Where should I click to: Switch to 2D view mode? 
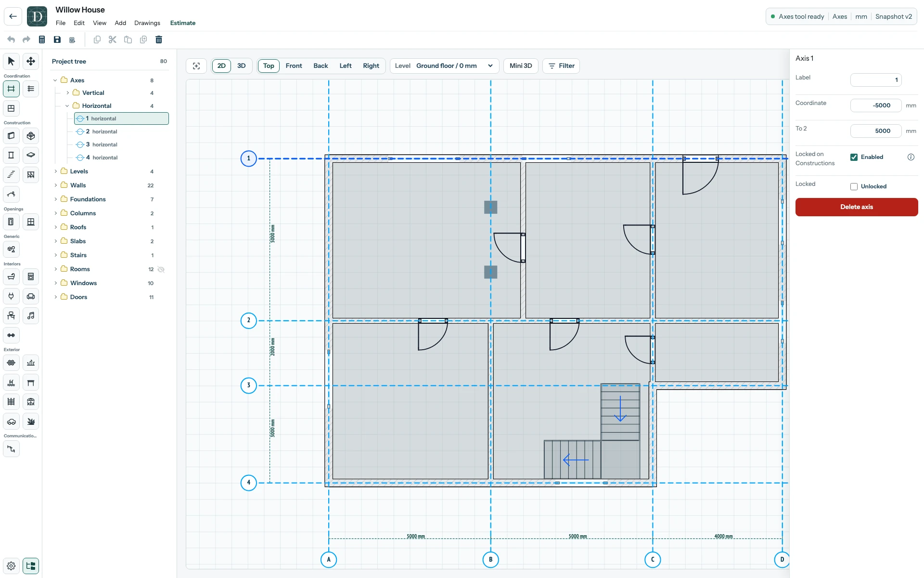click(x=221, y=66)
